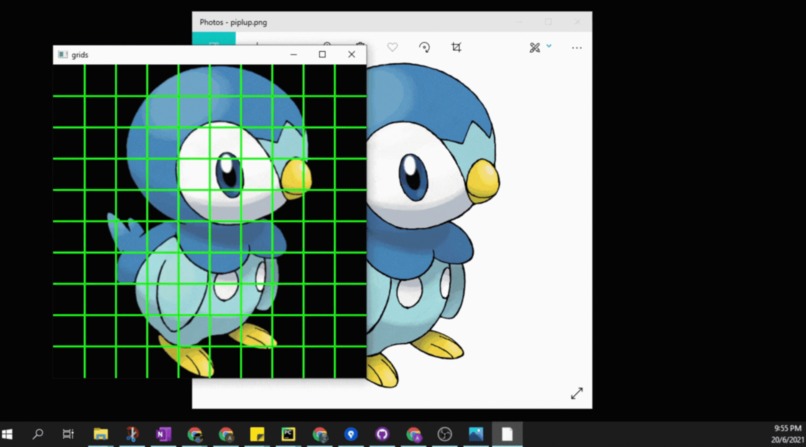This screenshot has height=447, width=806.
Task: Click the grids window app icon
Action: pos(63,54)
